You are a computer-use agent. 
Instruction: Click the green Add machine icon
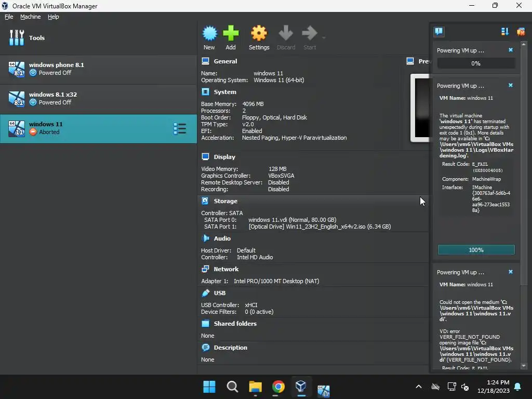pyautogui.click(x=231, y=33)
